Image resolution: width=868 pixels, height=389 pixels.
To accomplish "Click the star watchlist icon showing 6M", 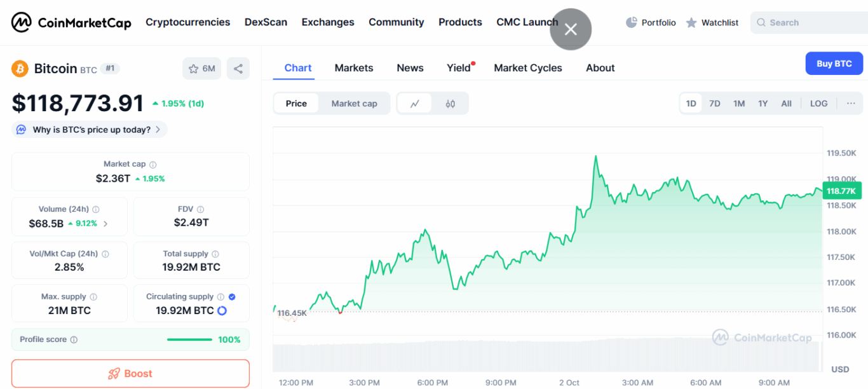I will 201,69.
